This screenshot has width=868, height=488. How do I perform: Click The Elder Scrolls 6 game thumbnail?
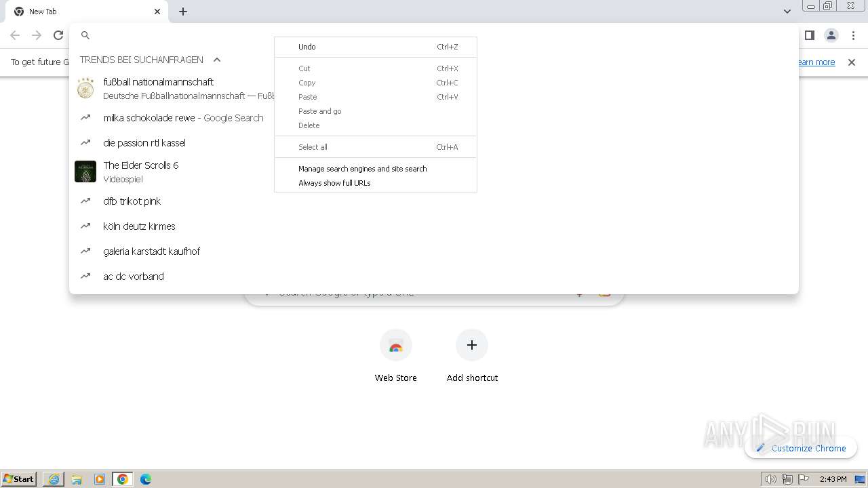[85, 171]
